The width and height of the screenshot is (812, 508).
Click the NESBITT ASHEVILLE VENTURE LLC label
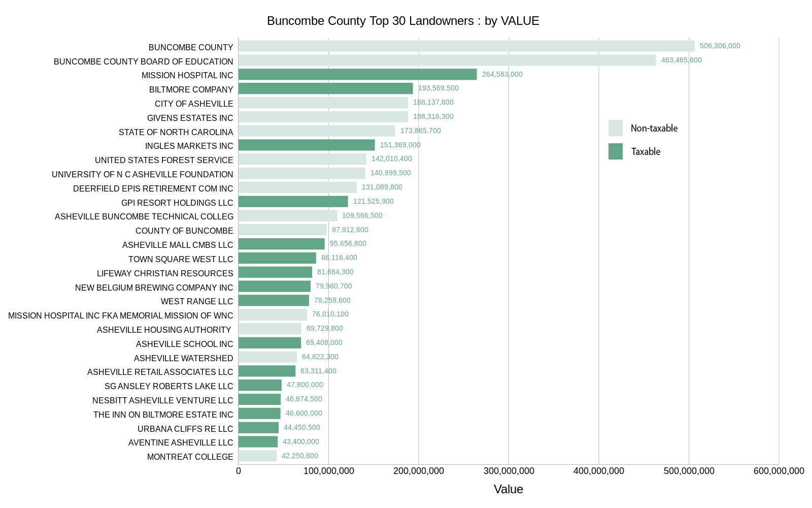point(162,400)
